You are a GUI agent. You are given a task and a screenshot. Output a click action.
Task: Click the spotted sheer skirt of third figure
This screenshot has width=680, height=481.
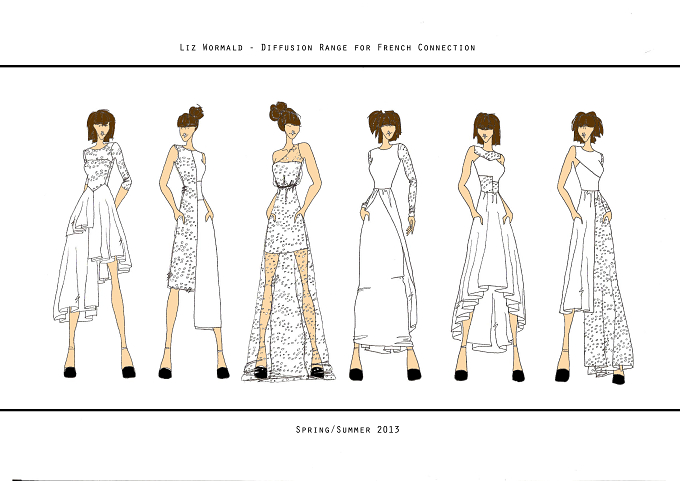click(288, 312)
